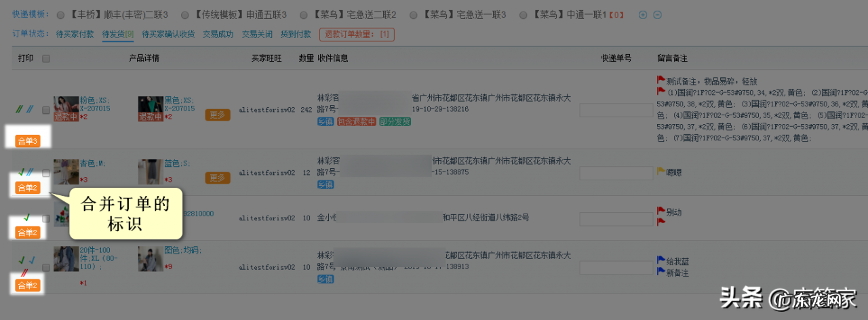The height and width of the screenshot is (320, 868).
Task: Click 快递单号 field on 杏色;M order
Action: pos(616,173)
